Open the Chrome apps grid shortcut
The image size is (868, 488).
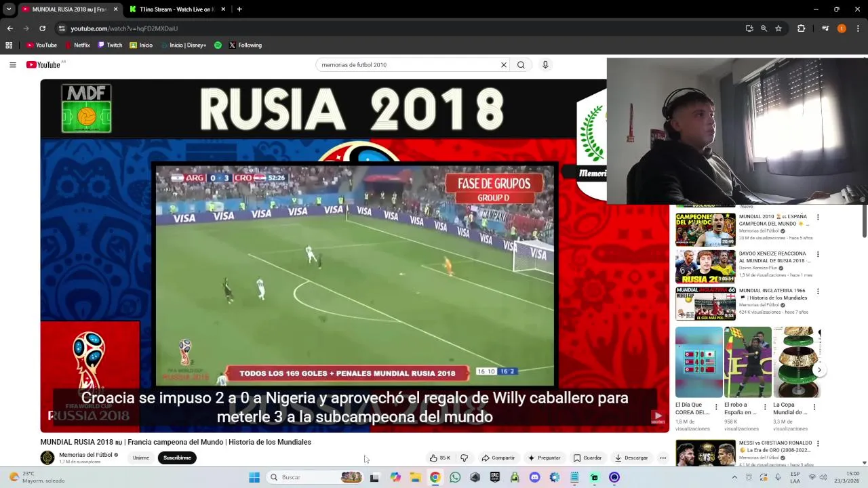9,45
